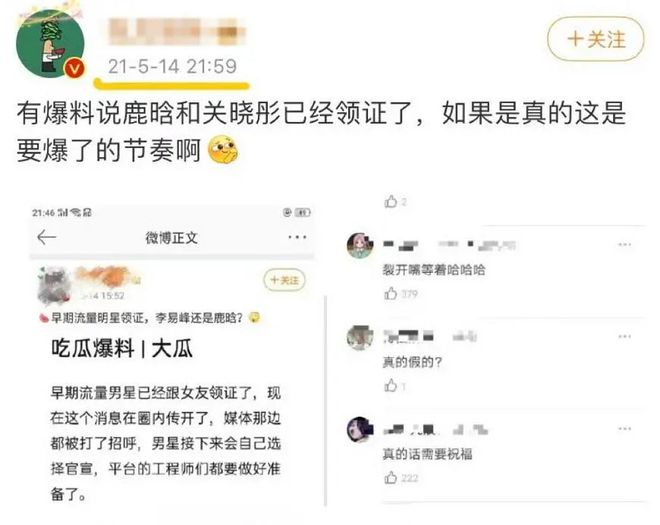
Task: View pink-haired commenter's avatar
Action: click(360, 245)
